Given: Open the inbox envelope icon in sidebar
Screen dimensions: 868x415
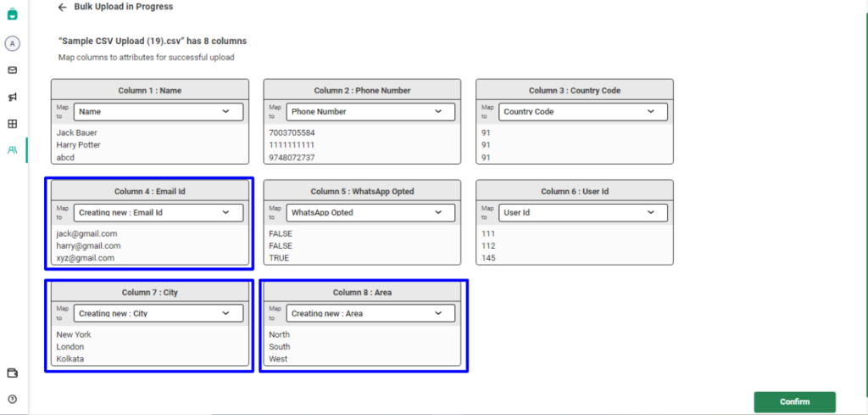Looking at the screenshot, I should [13, 70].
